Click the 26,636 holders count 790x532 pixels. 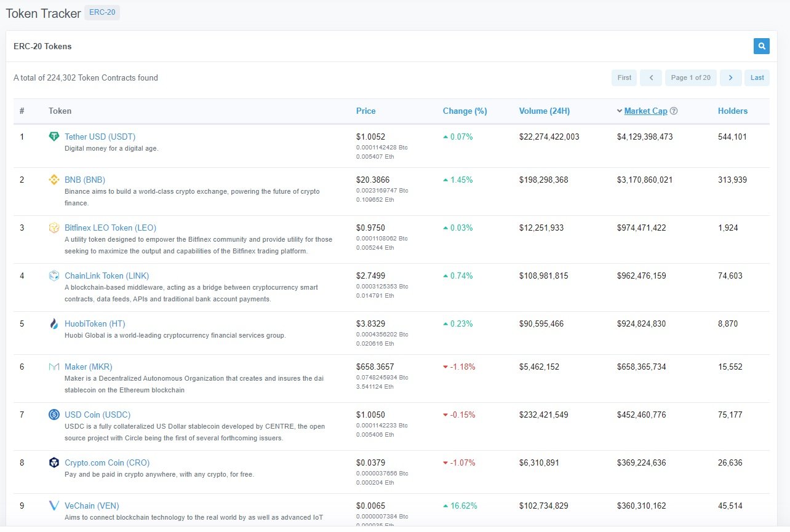[x=730, y=463]
